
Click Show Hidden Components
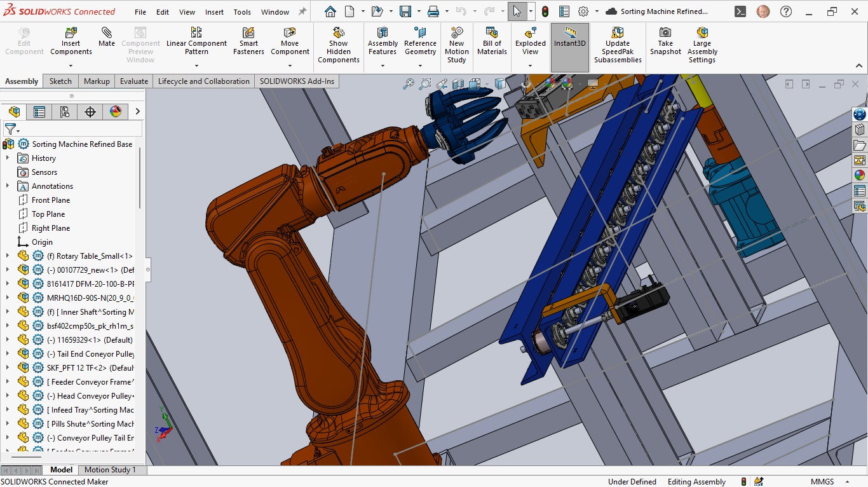339,45
